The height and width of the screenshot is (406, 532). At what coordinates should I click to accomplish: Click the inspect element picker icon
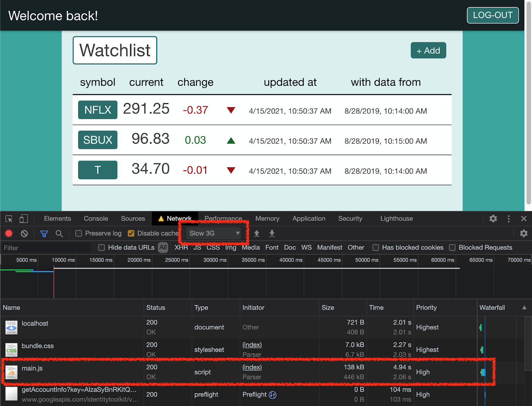(9, 219)
